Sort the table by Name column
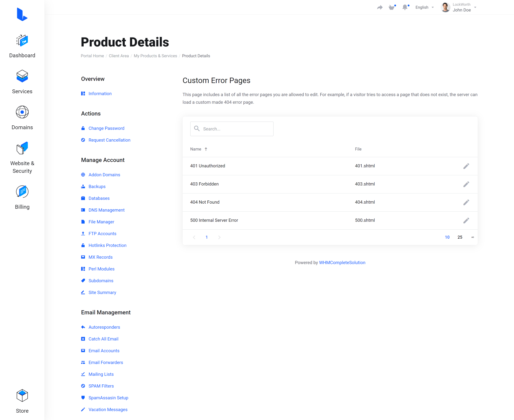 point(199,149)
